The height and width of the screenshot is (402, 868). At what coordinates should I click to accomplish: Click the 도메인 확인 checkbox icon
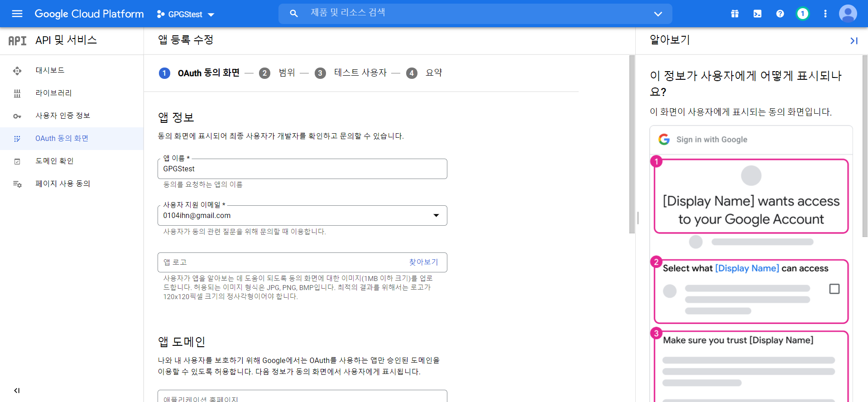pos(17,161)
